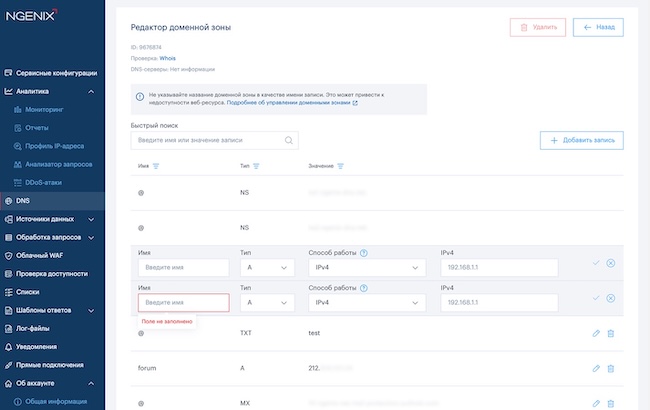Viewport: 650px width, 410px height.
Task: Cancel the second new record row
Action: 611,298
